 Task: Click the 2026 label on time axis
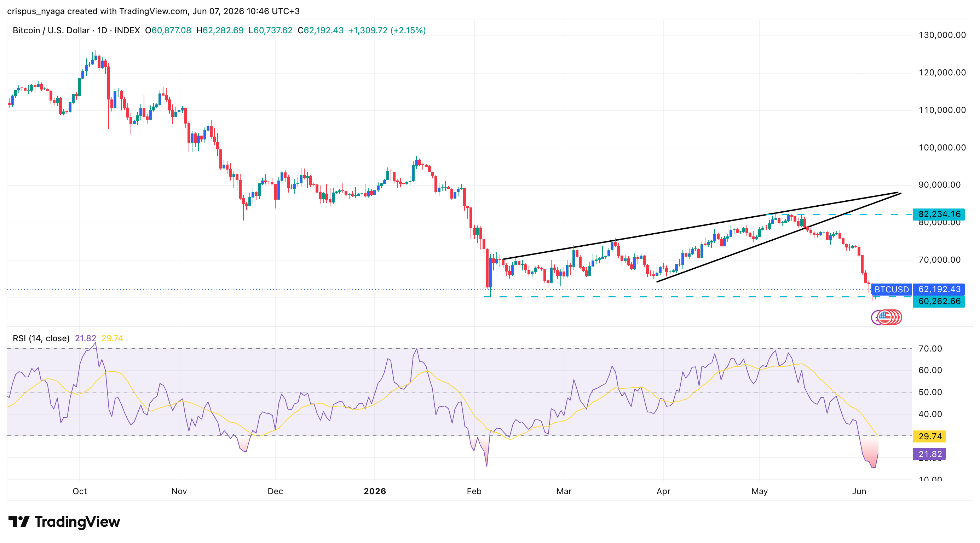pyautogui.click(x=375, y=491)
